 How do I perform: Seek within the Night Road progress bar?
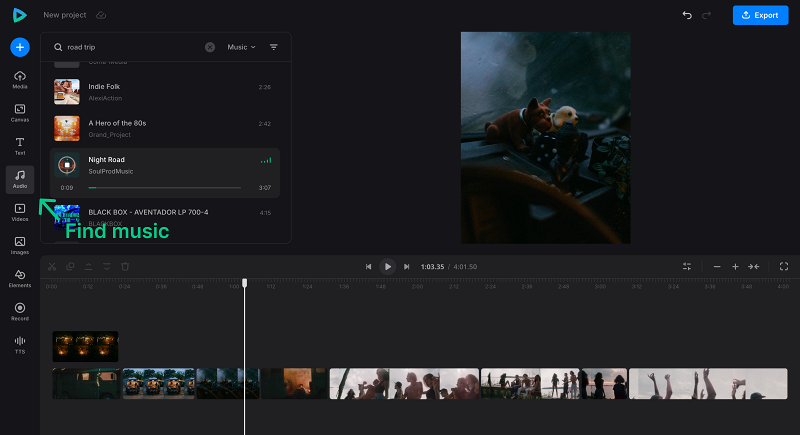click(164, 188)
